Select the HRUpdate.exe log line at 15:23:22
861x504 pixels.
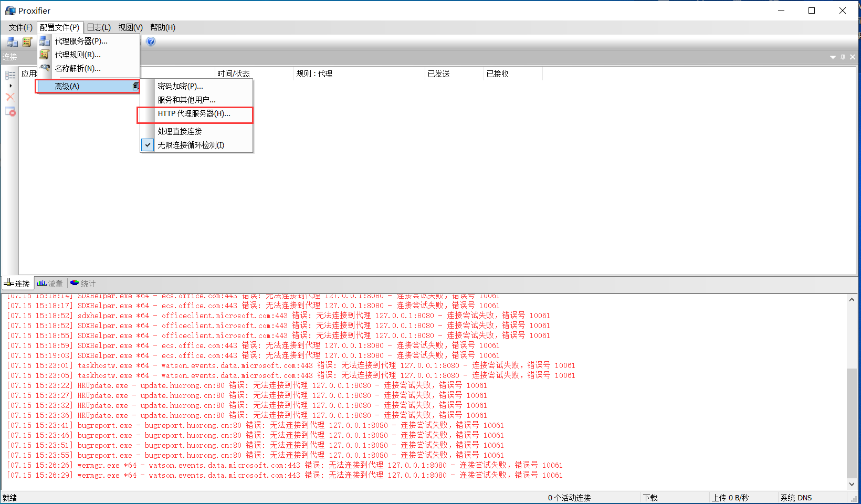pos(247,385)
